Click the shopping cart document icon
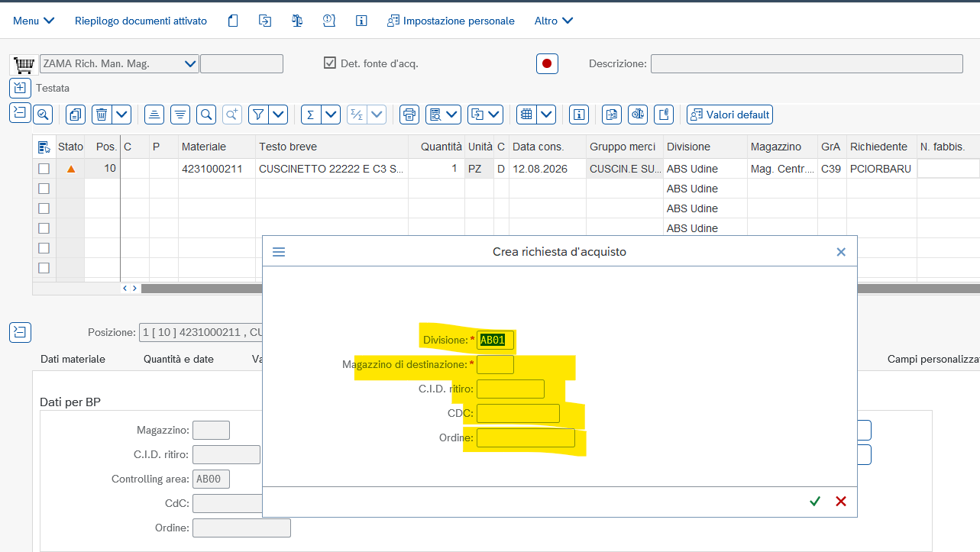This screenshot has height=552, width=980. click(x=24, y=64)
